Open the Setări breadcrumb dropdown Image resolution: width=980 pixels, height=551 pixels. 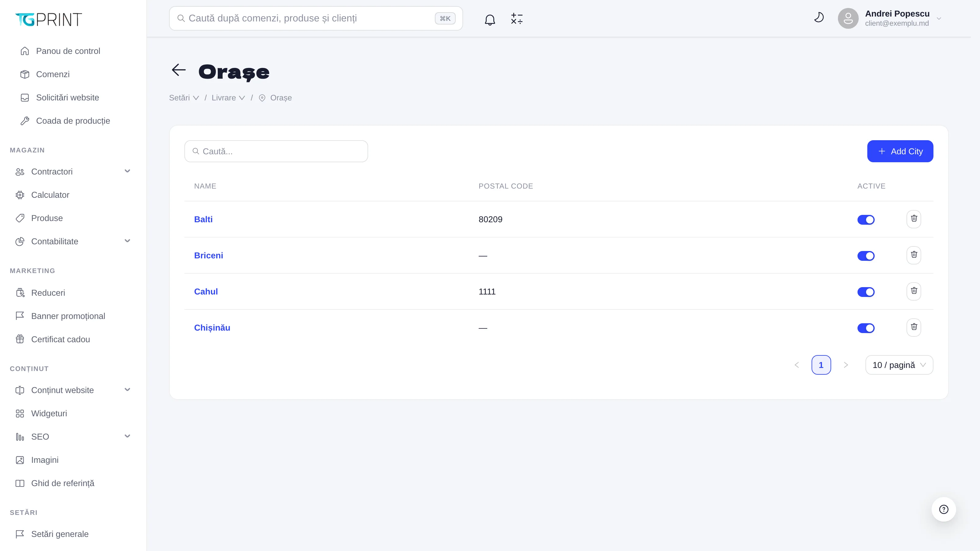184,98
